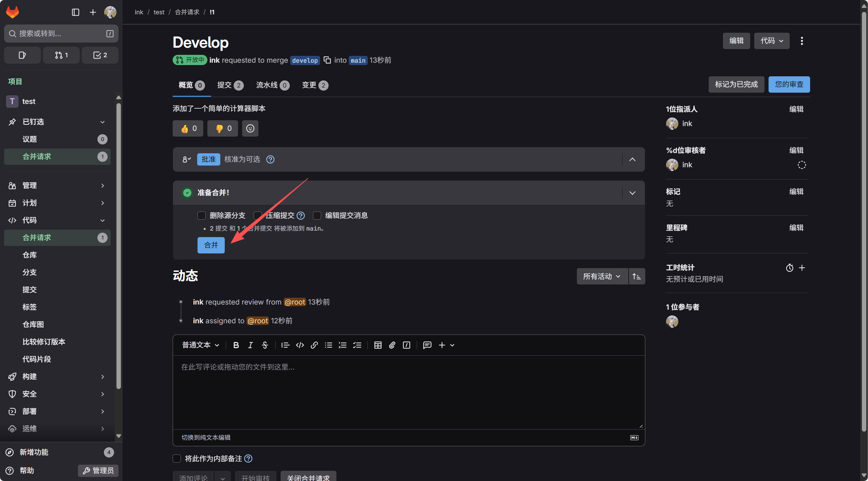Copy the develop source branch name
This screenshot has width=868, height=481.
click(x=327, y=60)
